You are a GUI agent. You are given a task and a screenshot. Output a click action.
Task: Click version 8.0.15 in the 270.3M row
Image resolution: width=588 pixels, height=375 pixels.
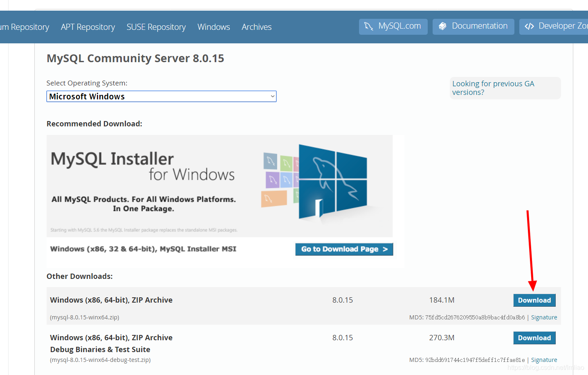(x=343, y=338)
